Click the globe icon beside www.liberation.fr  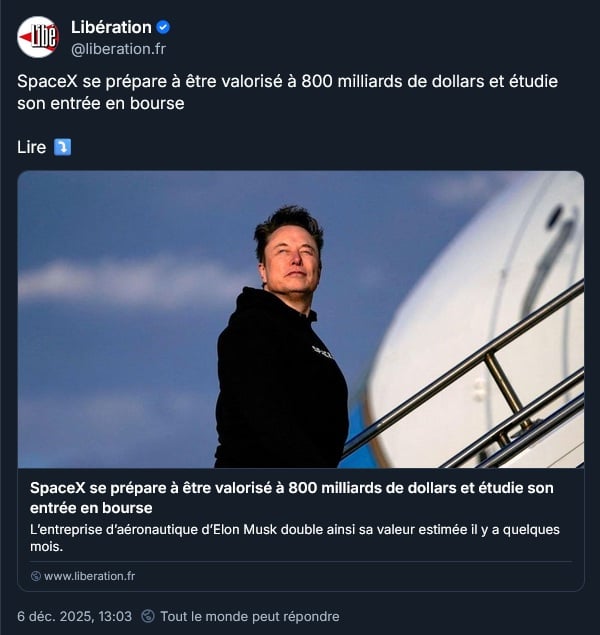pyautogui.click(x=36, y=576)
